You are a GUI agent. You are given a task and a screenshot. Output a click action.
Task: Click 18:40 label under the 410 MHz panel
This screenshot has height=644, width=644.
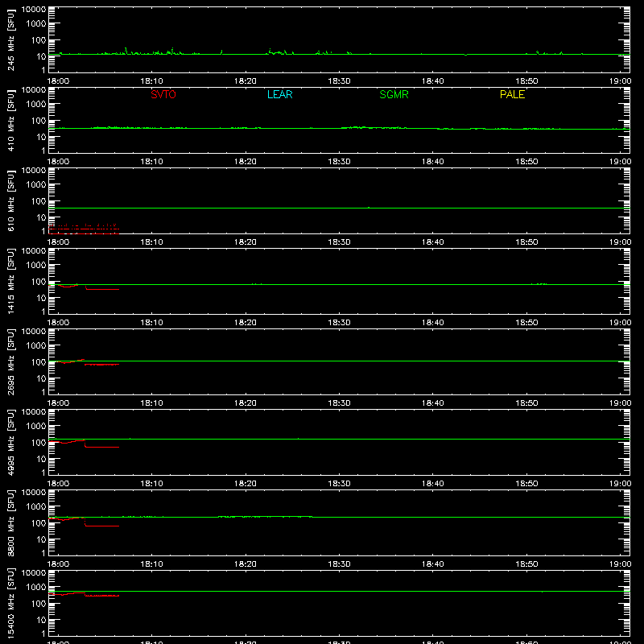(433, 162)
